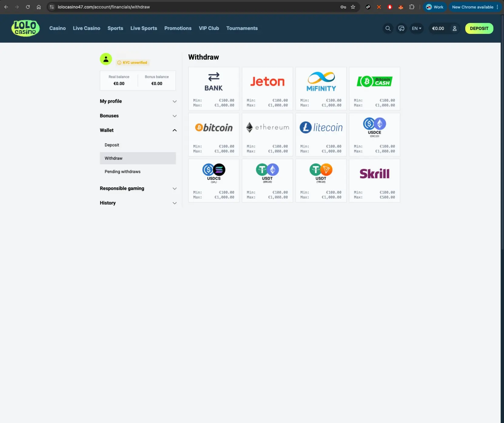Select the Ethereum withdrawal option
The image size is (504, 423).
pyautogui.click(x=267, y=135)
